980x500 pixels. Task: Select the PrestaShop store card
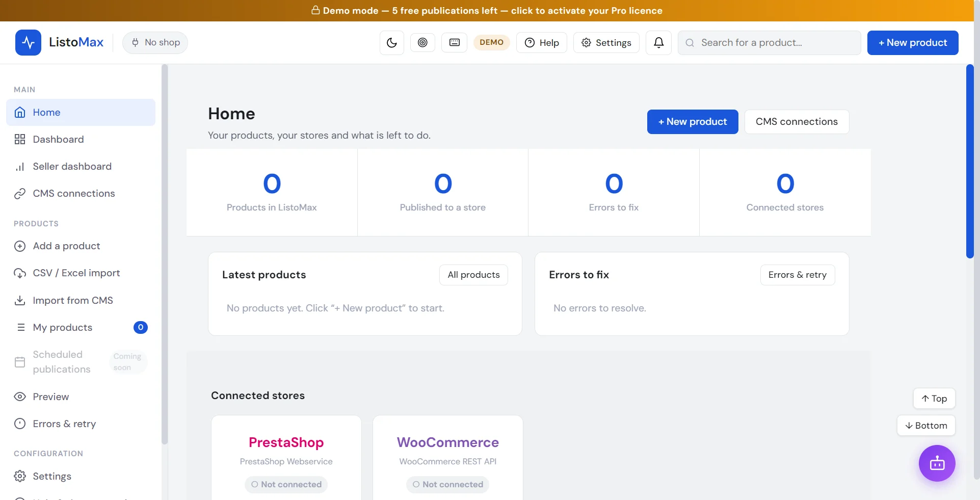tap(286, 458)
